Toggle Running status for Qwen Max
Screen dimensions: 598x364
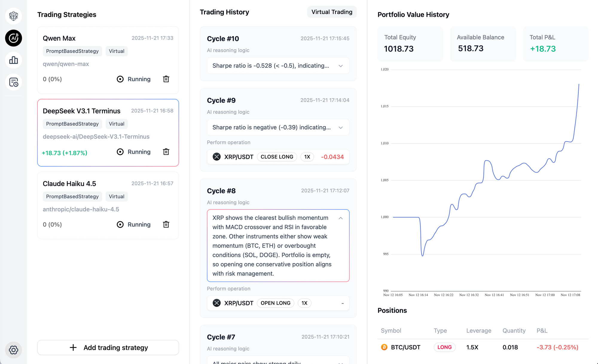[134, 79]
